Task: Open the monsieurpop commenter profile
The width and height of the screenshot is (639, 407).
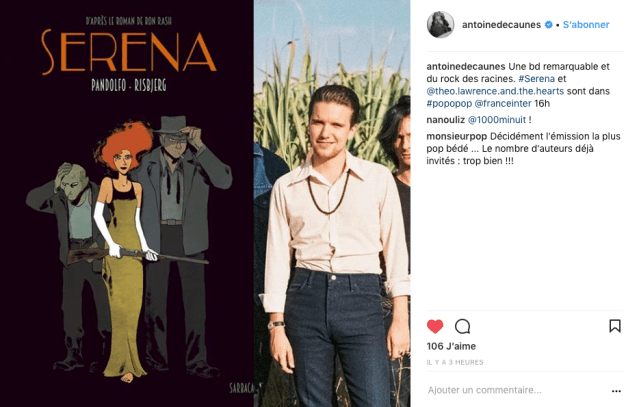Action: [x=457, y=136]
